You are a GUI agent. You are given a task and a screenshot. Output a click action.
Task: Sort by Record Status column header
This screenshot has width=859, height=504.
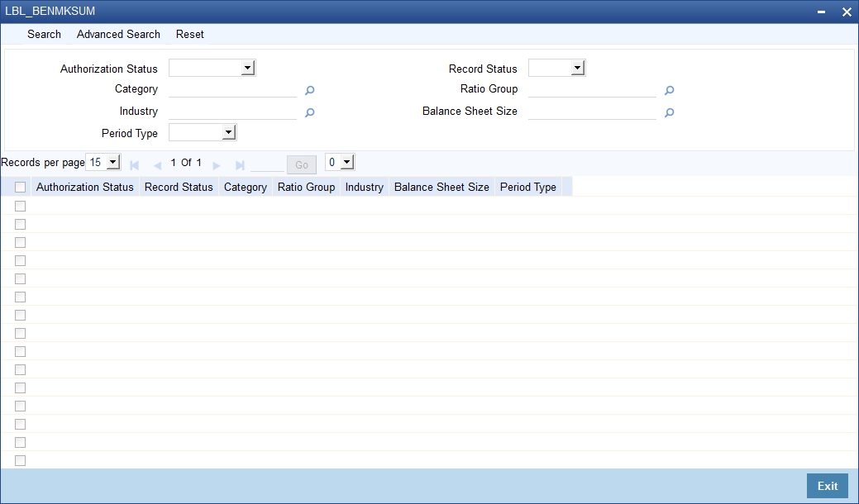[179, 188]
